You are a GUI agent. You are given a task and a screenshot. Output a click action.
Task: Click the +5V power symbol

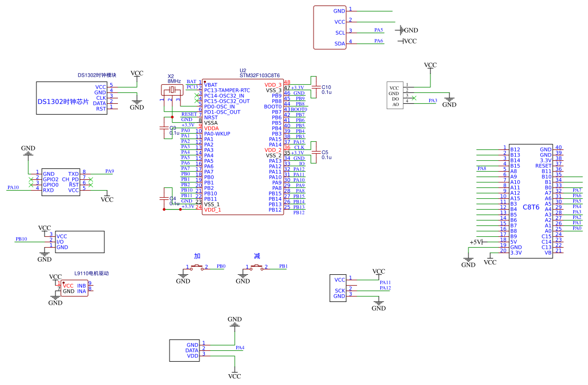476,242
